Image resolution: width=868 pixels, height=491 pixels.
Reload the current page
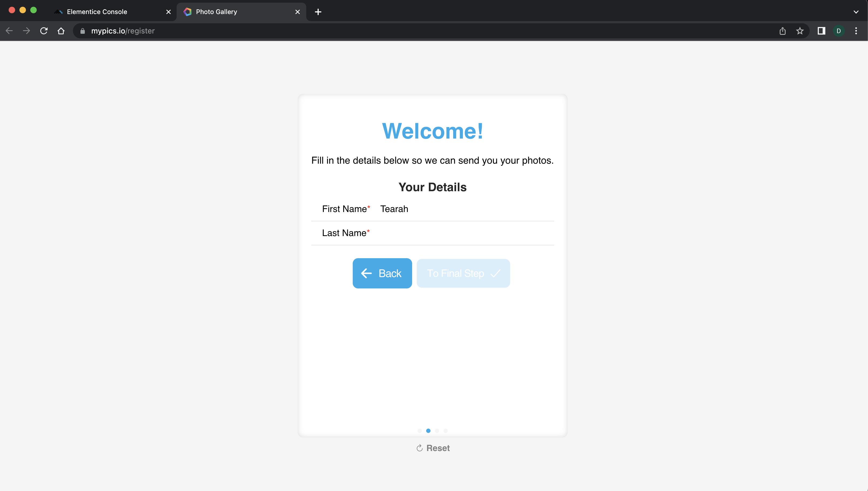pos(44,31)
